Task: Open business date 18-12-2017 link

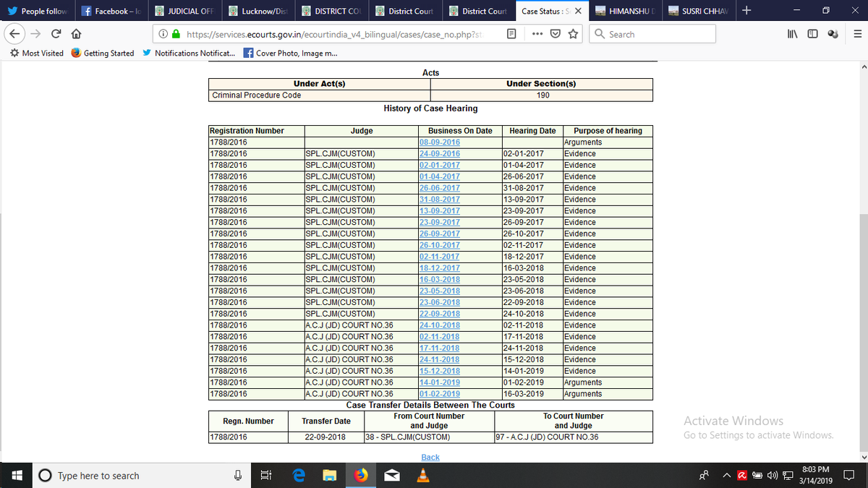Action: coord(440,268)
